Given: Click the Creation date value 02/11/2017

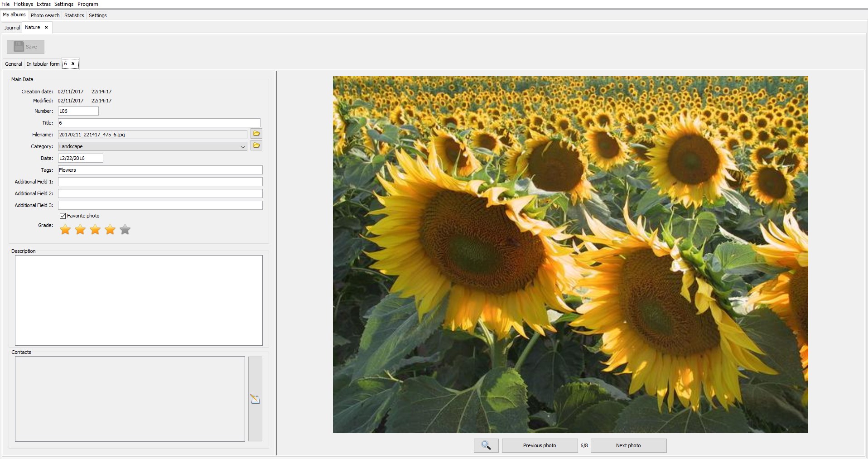Looking at the screenshot, I should [71, 92].
